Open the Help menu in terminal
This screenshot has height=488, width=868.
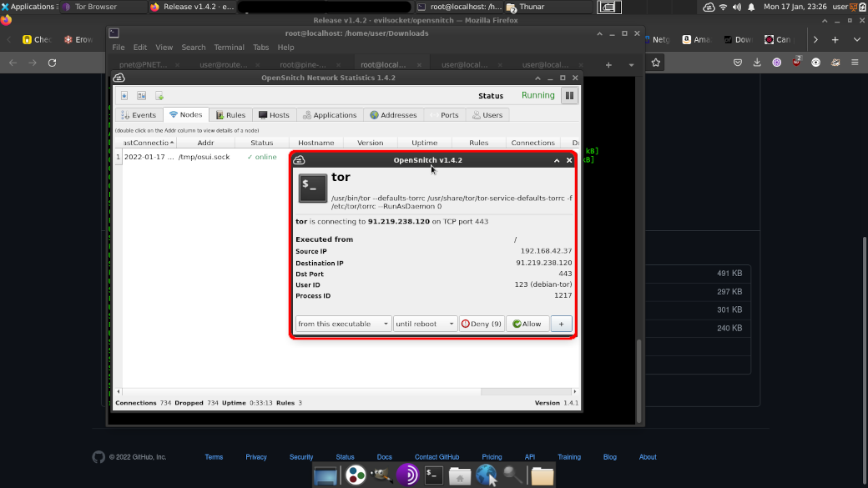click(285, 48)
